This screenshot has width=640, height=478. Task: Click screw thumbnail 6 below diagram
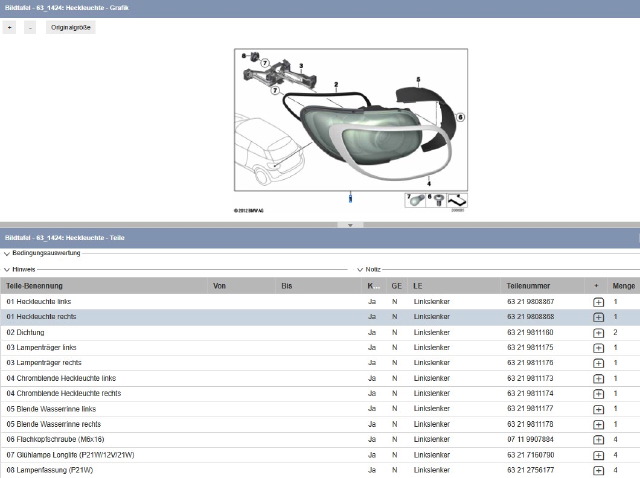pyautogui.click(x=436, y=200)
